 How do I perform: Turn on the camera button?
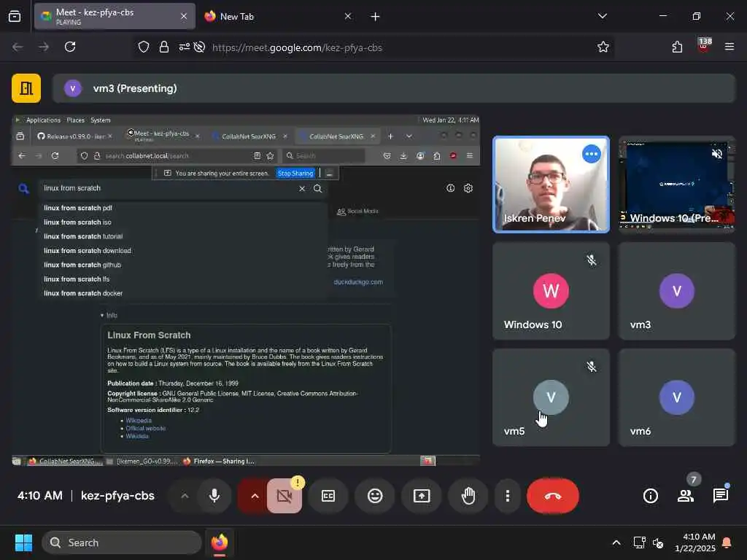click(284, 496)
